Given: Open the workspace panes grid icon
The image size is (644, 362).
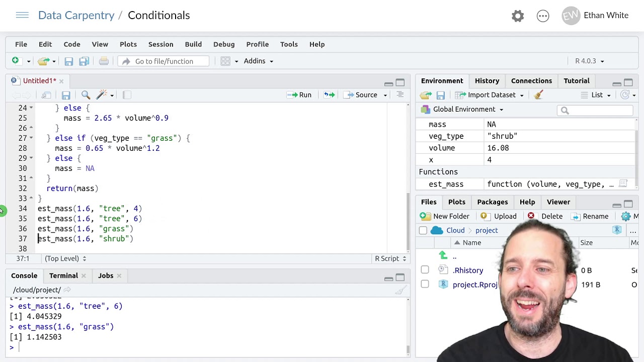Looking at the screenshot, I should pos(225,61).
